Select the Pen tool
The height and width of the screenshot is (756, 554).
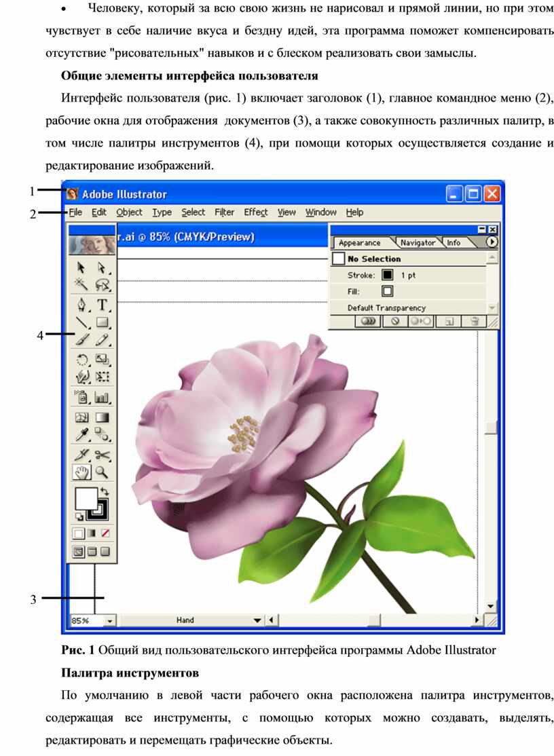[82, 305]
